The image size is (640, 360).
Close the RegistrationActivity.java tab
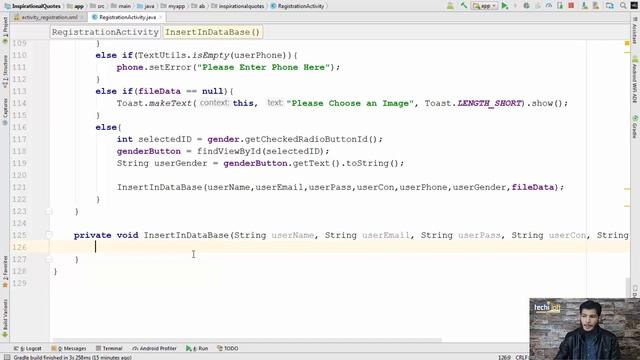[x=161, y=17]
